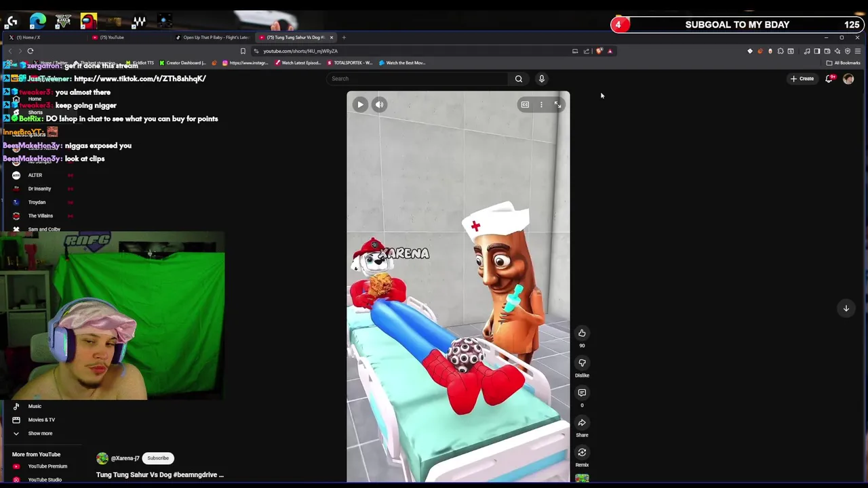
Task: Open the YouTube Create menu
Action: (x=802, y=79)
